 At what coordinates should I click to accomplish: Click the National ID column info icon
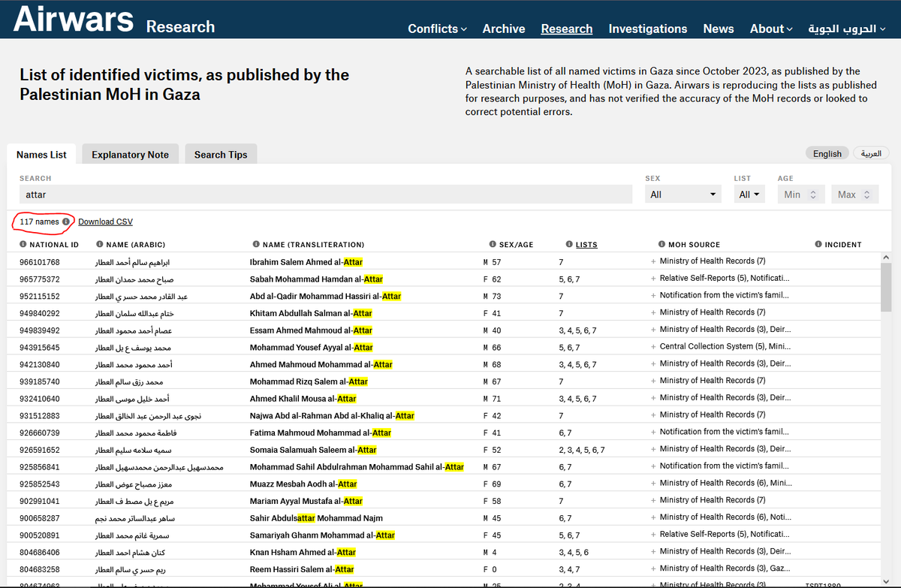[23, 245]
